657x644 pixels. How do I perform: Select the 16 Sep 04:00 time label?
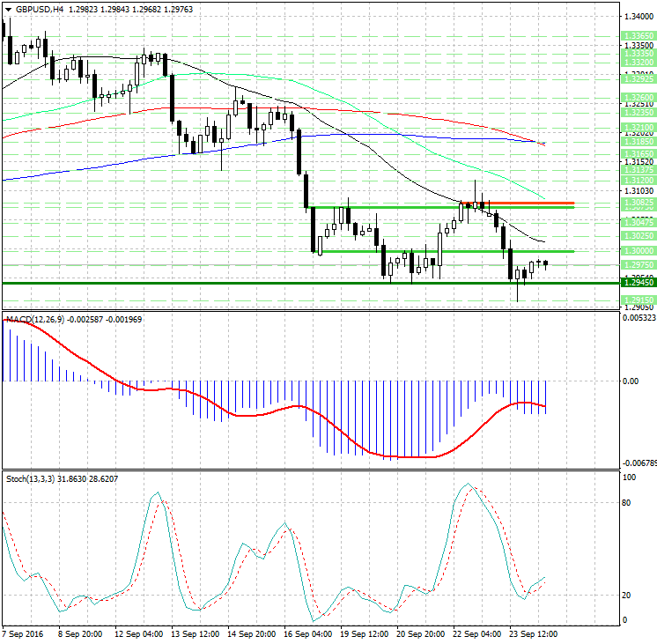pos(308,633)
